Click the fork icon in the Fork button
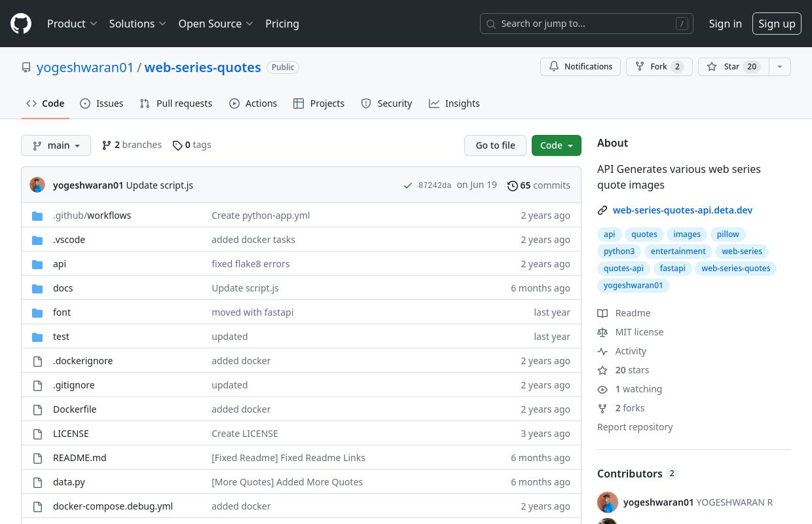The width and height of the screenshot is (812, 524). (639, 67)
